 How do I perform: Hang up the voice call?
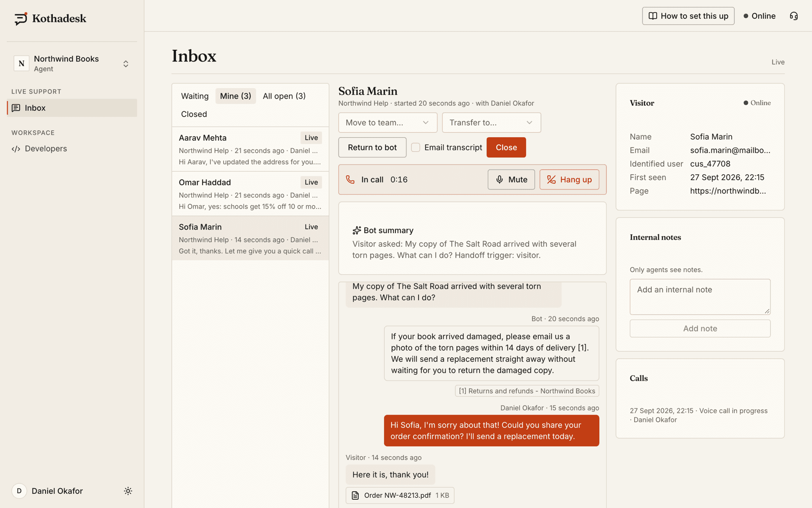[x=569, y=179]
